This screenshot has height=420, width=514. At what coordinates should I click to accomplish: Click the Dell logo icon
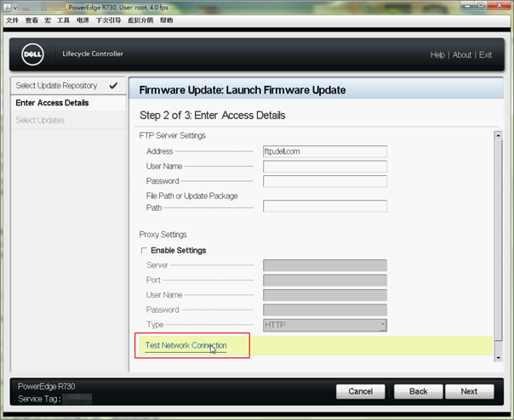point(33,54)
